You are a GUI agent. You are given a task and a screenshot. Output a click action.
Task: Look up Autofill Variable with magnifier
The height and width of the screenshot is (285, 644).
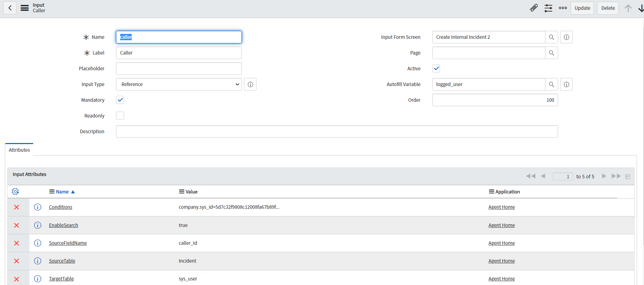tap(551, 84)
